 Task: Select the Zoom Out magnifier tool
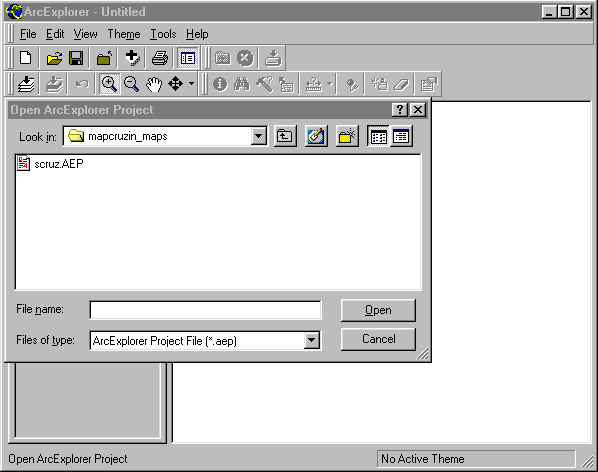(131, 83)
